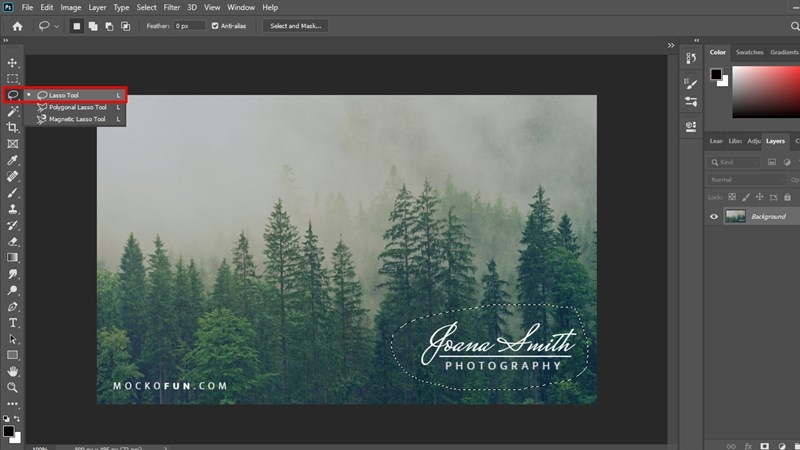Choose Polygonal Lasso Tool from flyout
This screenshot has width=800, height=450.
[x=78, y=107]
